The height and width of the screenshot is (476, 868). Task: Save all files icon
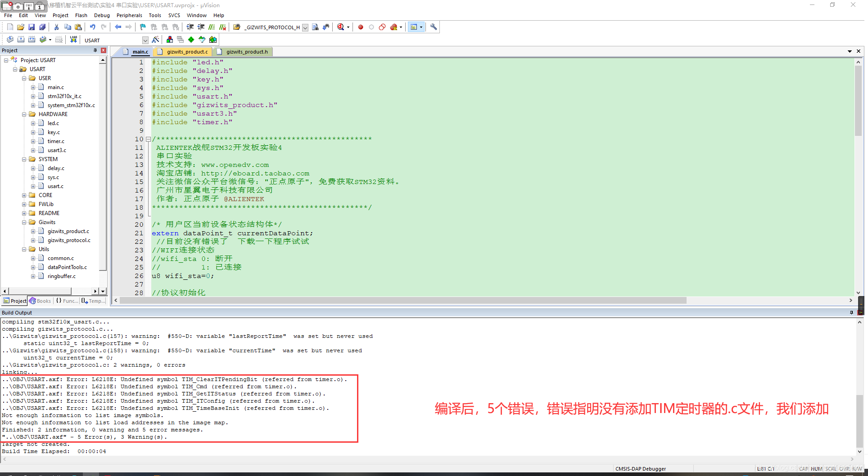[x=42, y=27]
